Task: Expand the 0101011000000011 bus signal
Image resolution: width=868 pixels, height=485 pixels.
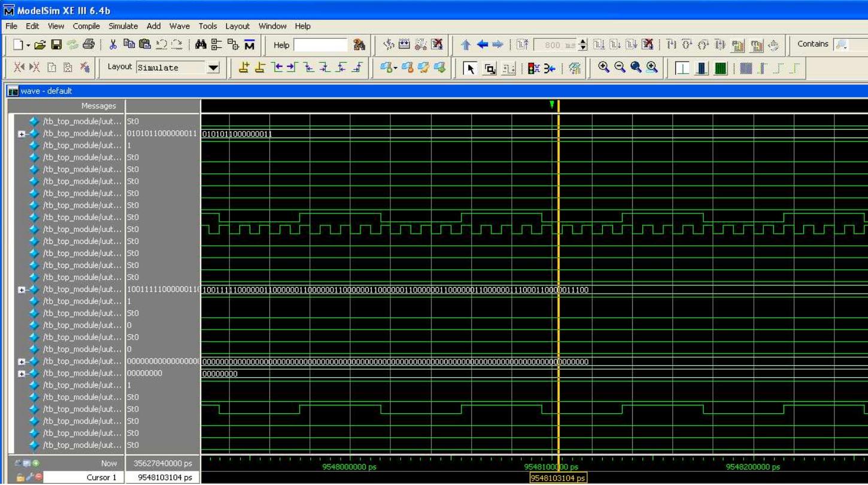Action: 22,134
